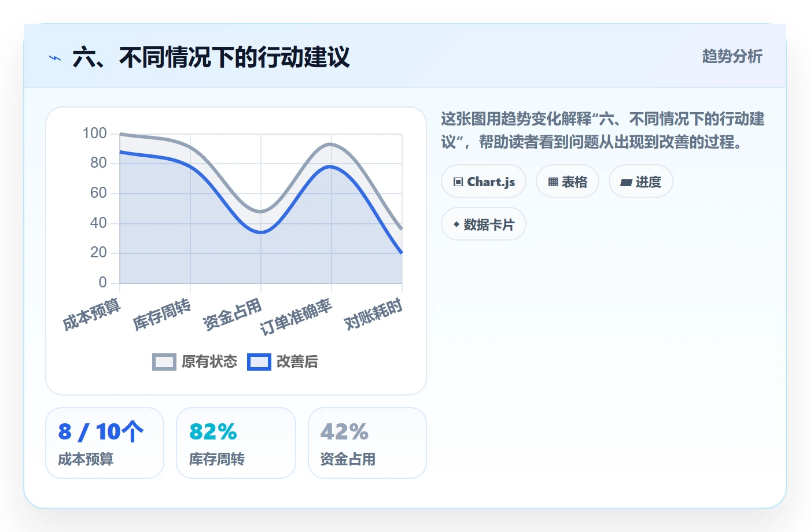Open the 82% 库存周转 card
Image resolution: width=810 pixels, height=532 pixels.
236,443
